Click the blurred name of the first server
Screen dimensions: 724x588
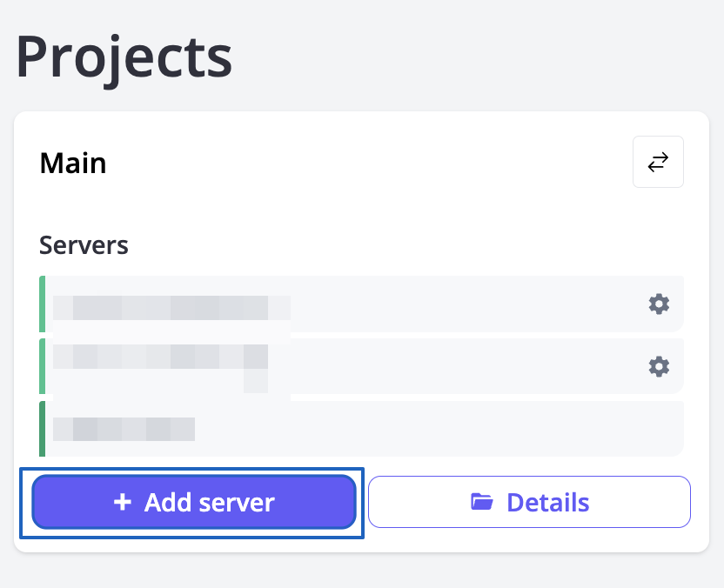pyautogui.click(x=171, y=308)
